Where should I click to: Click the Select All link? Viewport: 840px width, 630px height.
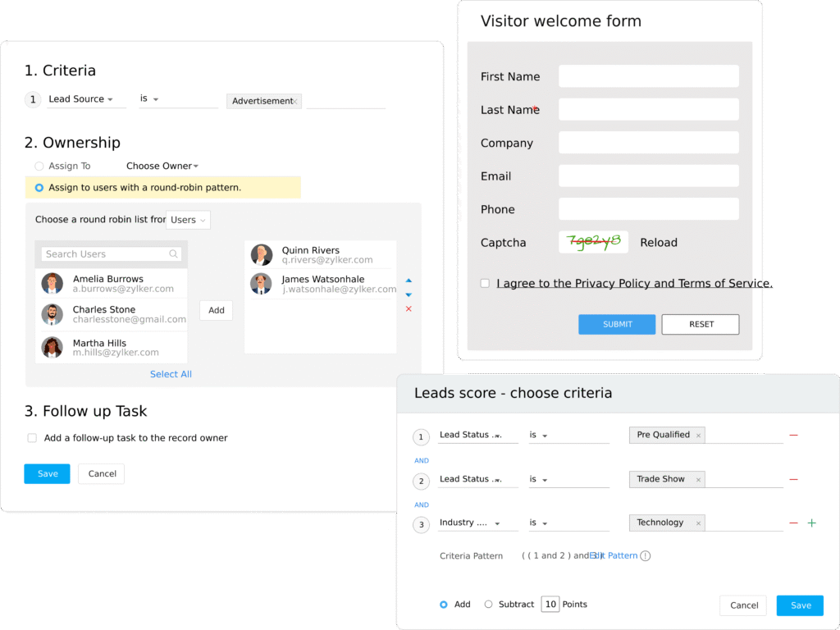[x=171, y=374]
